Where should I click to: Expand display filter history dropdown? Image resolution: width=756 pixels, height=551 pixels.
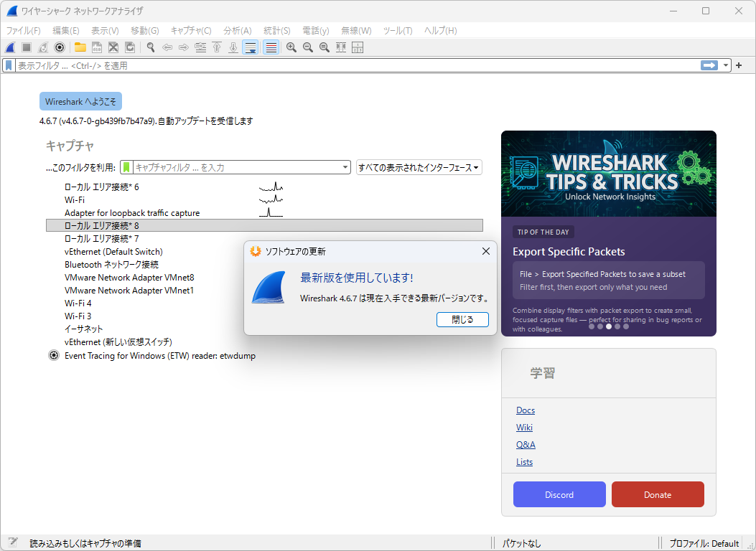[x=726, y=65]
